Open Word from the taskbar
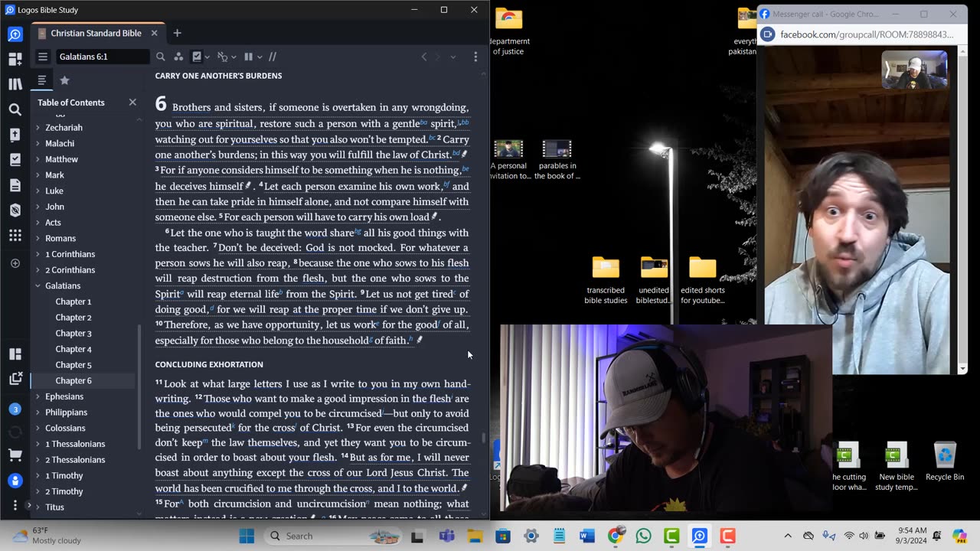The image size is (980, 551). [587, 536]
